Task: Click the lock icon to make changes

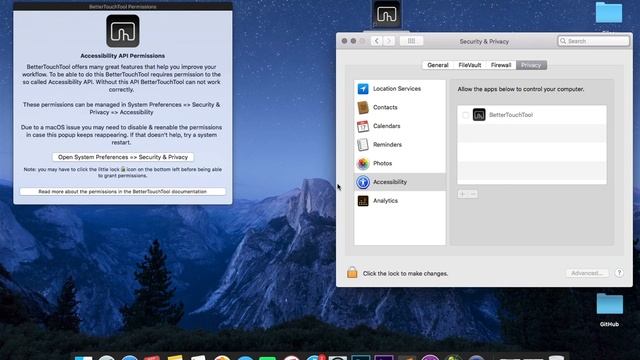Action: (352, 273)
